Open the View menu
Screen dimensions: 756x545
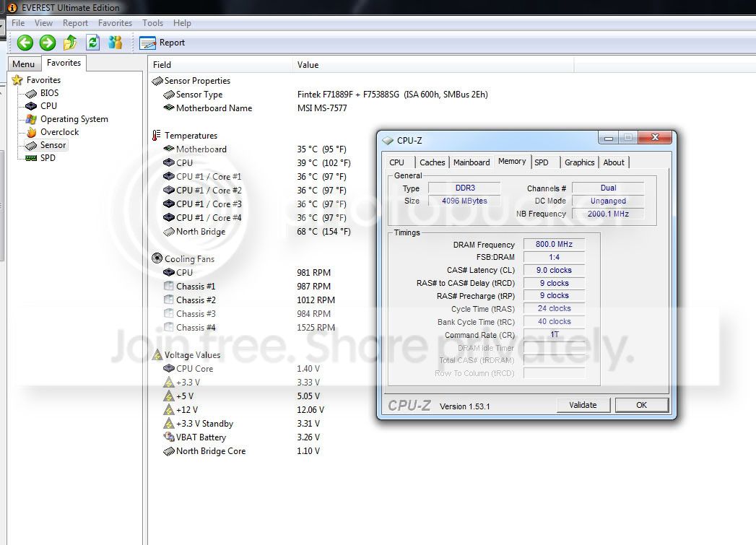[43, 22]
